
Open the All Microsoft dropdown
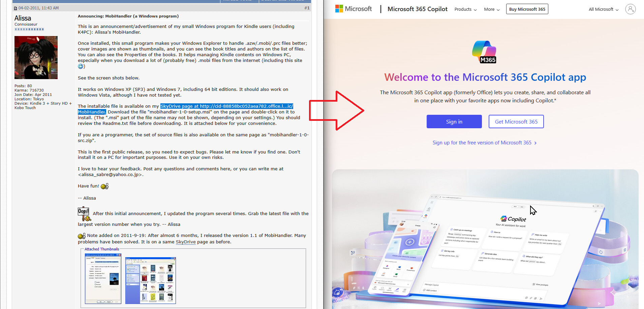[x=603, y=9]
